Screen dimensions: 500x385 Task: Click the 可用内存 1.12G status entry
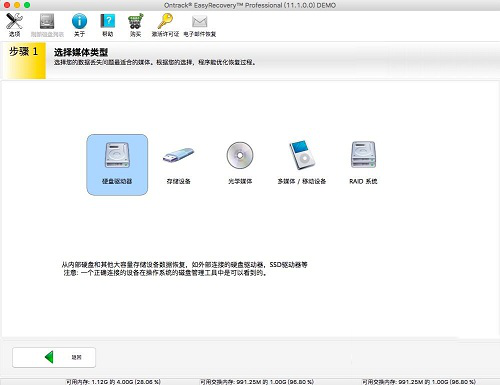pos(113,382)
